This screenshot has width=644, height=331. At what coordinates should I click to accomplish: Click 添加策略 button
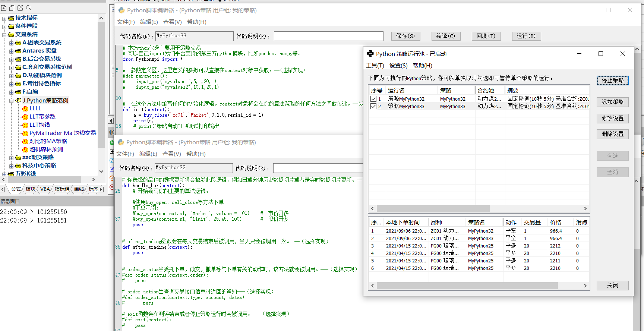[x=613, y=102]
